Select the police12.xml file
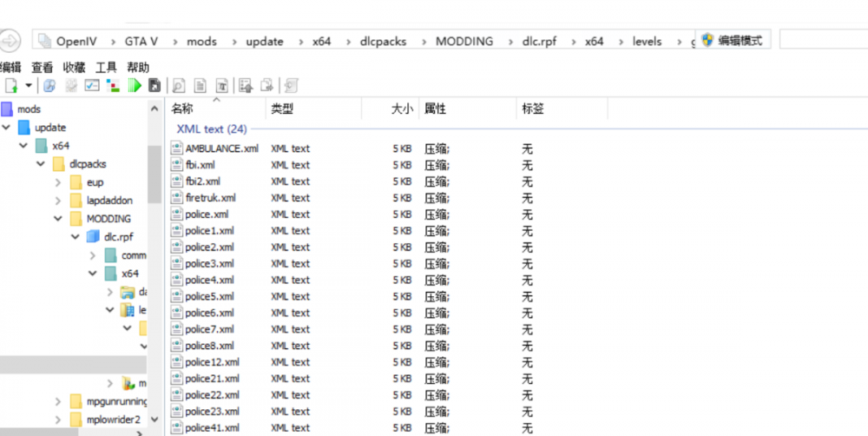Viewport: 868px width, 436px height. click(213, 362)
